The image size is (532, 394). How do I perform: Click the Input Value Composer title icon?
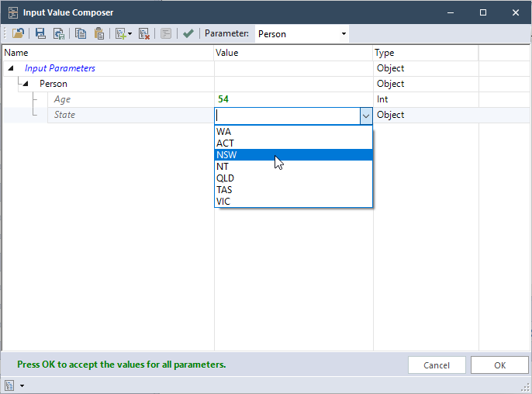point(13,12)
